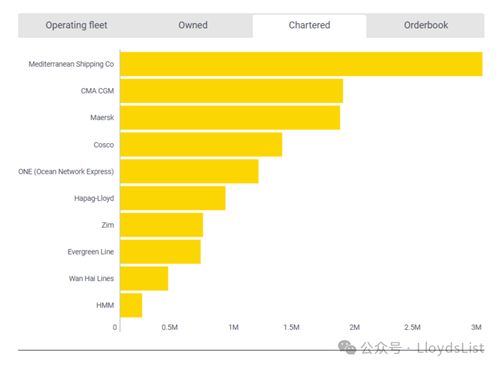Click the Maersk bar in chart

point(230,118)
